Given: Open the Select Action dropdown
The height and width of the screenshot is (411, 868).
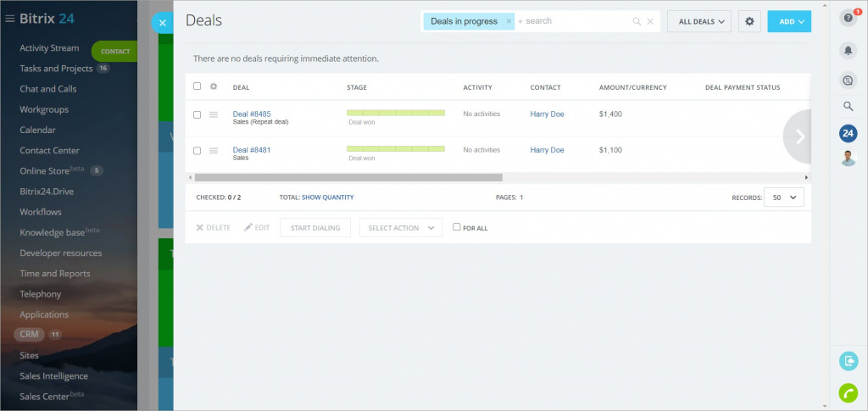Looking at the screenshot, I should 401,227.
